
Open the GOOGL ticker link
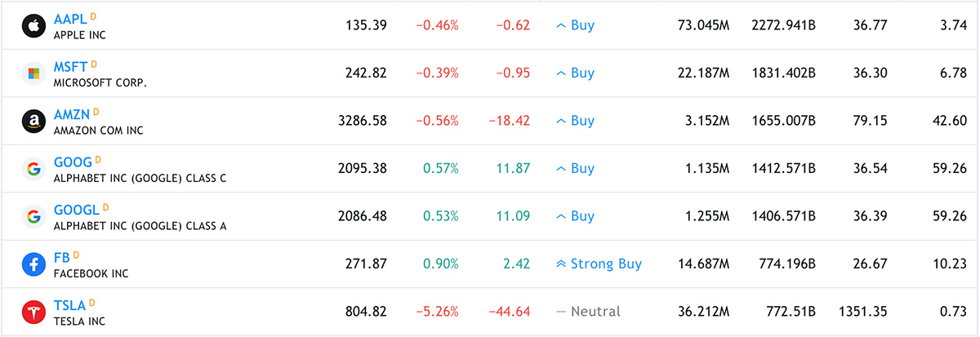(77, 209)
